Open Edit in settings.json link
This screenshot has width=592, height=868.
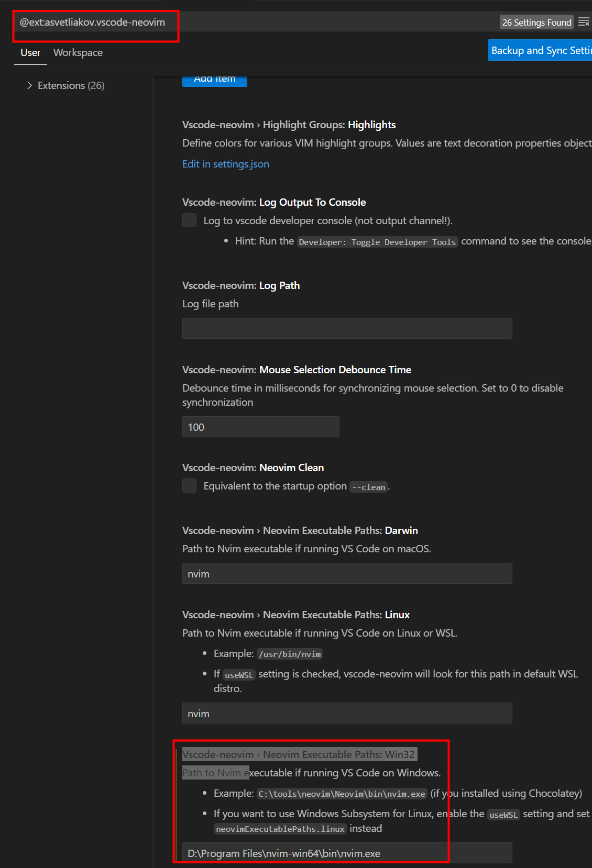[x=226, y=164]
